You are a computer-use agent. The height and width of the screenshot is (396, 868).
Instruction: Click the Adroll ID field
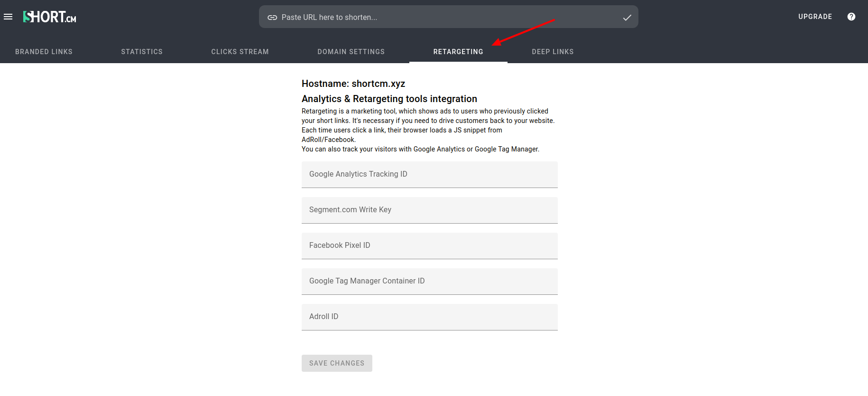click(430, 317)
